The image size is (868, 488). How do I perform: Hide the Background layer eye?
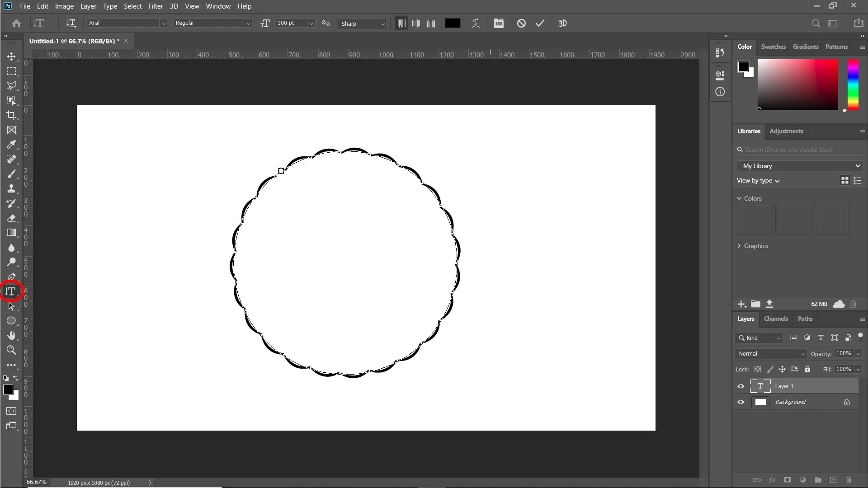(x=741, y=402)
